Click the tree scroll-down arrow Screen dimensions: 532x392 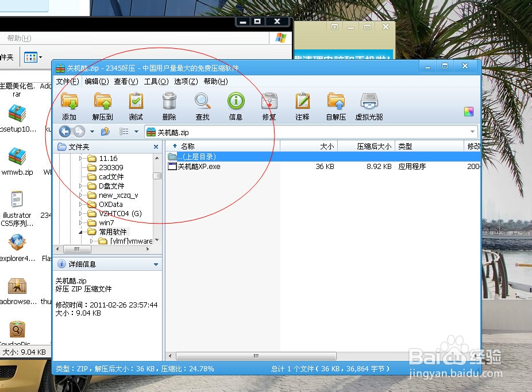[x=157, y=240]
